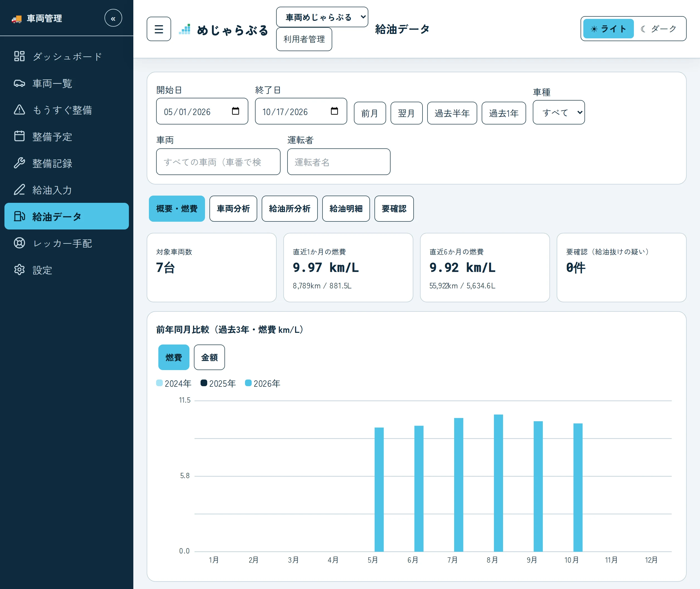Open 利用者管理
The height and width of the screenshot is (589, 700).
304,39
